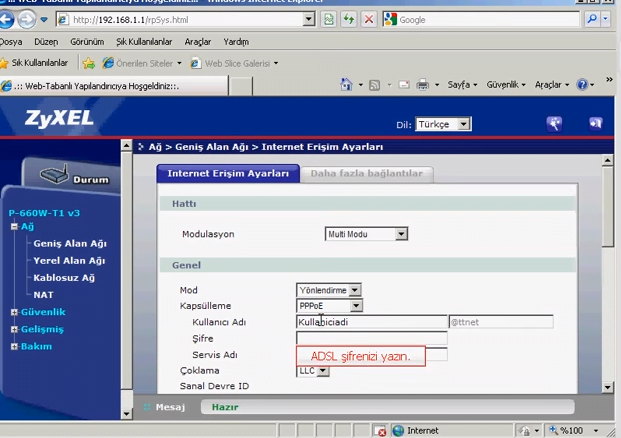
Task: Open recent pages dropdown beside Forward button
Action: click(44, 19)
